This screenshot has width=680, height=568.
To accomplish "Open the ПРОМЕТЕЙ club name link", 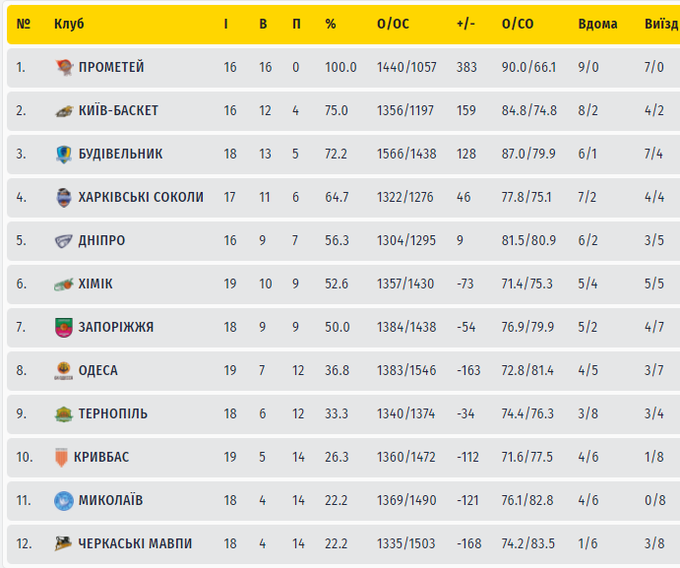I will (x=111, y=67).
